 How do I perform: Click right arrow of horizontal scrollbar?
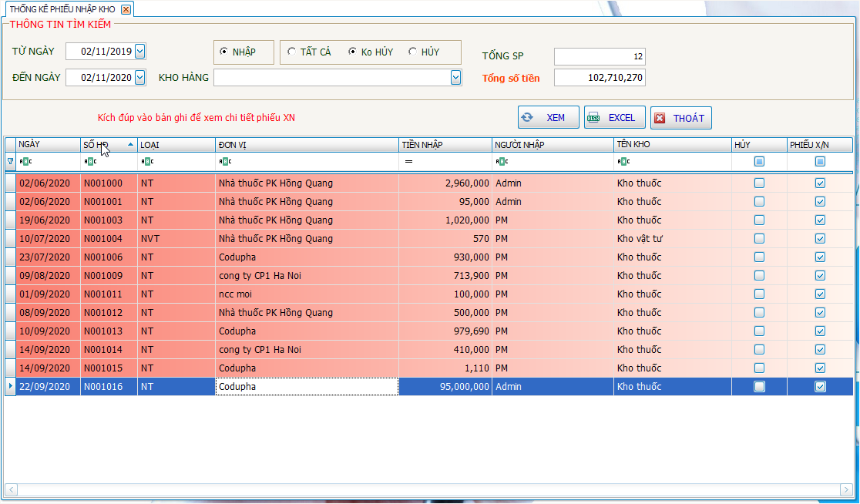(848, 489)
